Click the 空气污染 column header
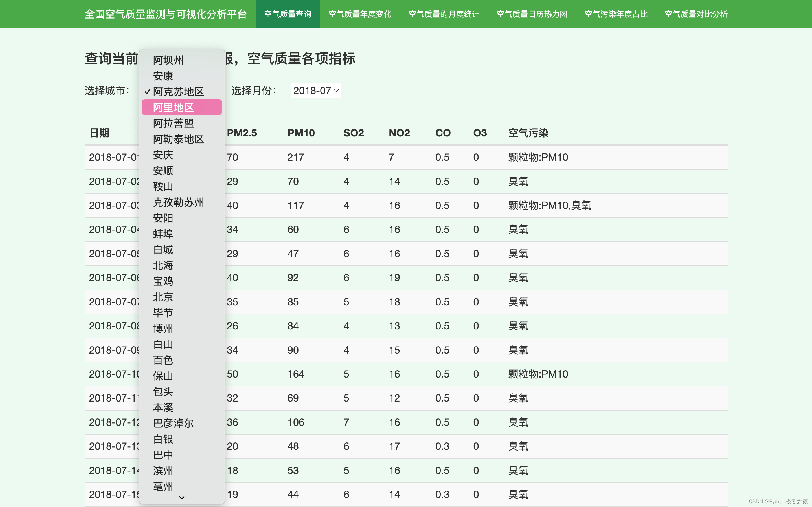Image resolution: width=812 pixels, height=507 pixels. tap(528, 133)
